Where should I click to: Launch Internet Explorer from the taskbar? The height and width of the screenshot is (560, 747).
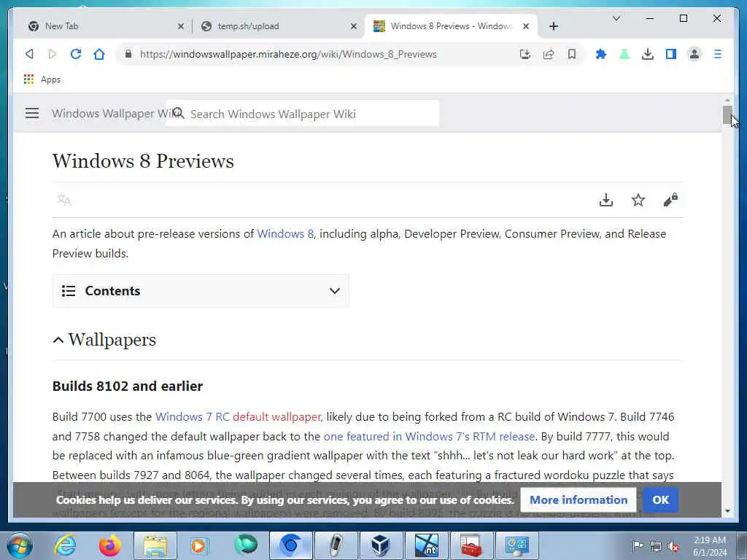point(65,545)
